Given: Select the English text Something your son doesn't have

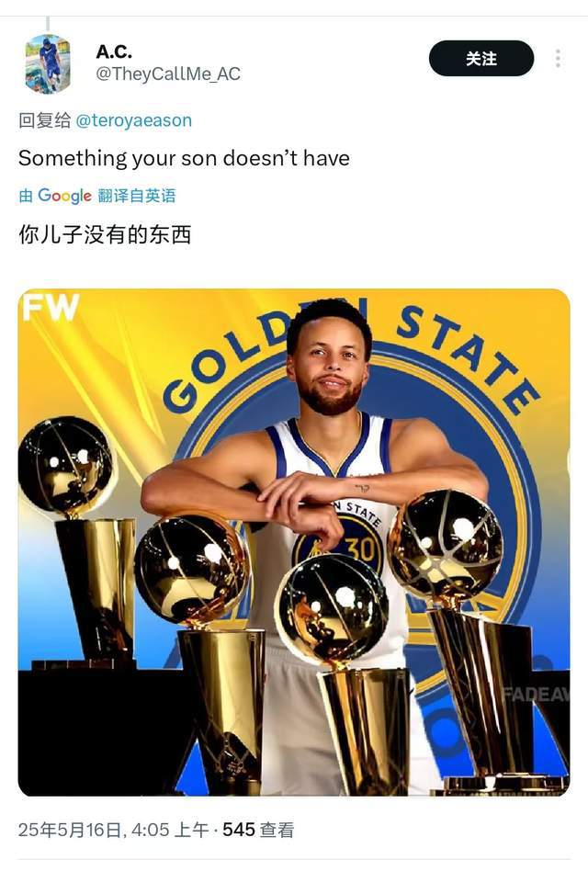Looking at the screenshot, I should click(184, 158).
